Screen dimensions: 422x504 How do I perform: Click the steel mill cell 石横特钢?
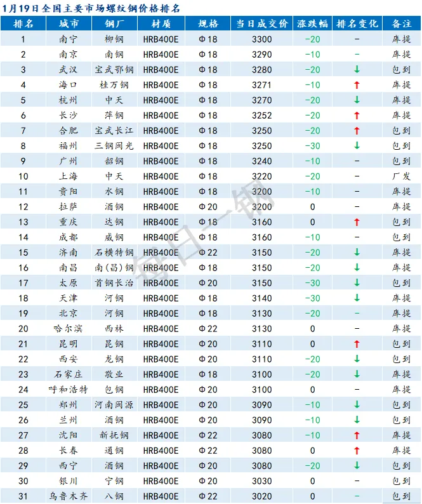pos(114,253)
